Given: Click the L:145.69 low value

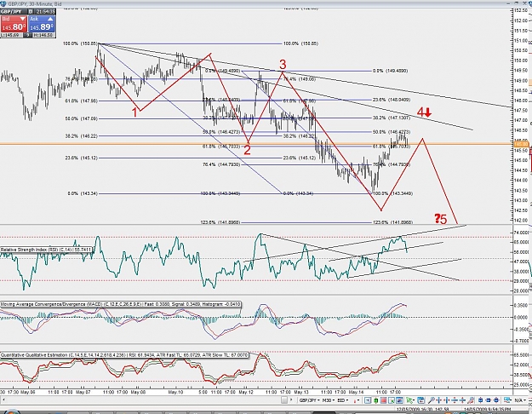Looking at the screenshot, I should (x=12, y=35).
